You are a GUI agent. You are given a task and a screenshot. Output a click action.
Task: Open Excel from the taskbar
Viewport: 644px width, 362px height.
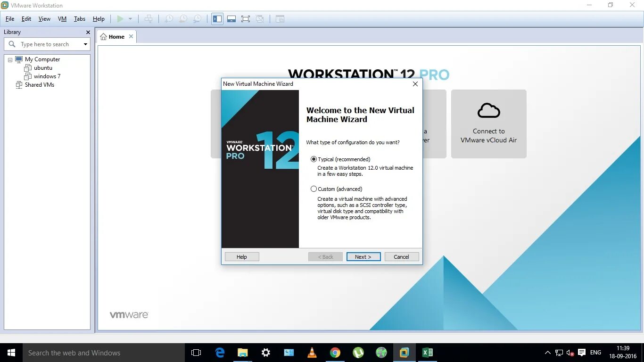[428, 353]
